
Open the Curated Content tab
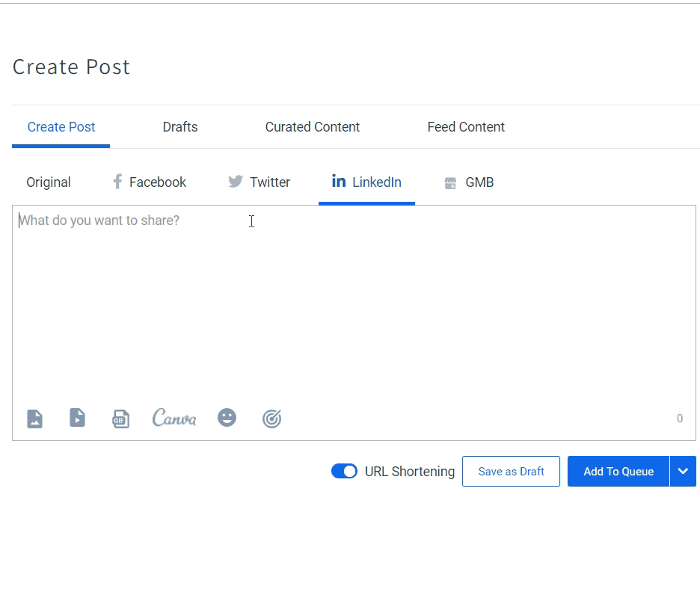point(313,127)
